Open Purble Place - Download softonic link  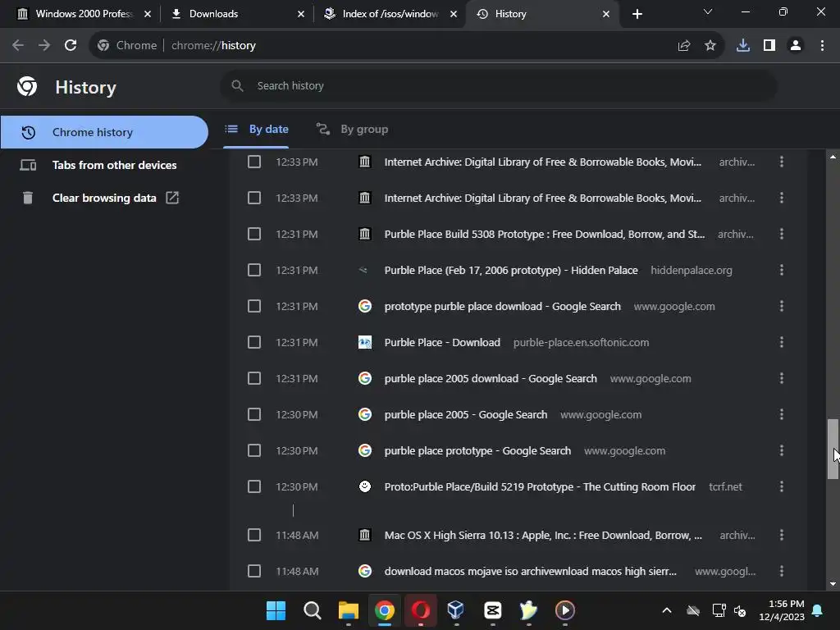pos(442,342)
